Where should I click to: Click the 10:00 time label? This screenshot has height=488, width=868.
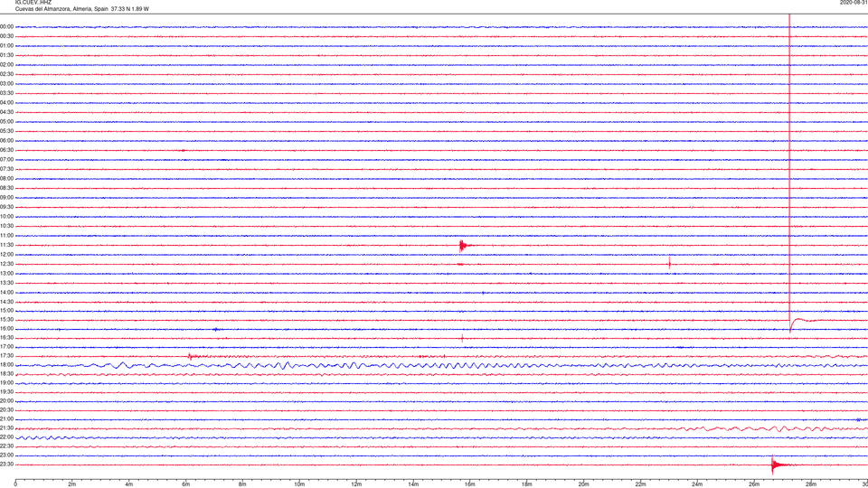pos(6,216)
